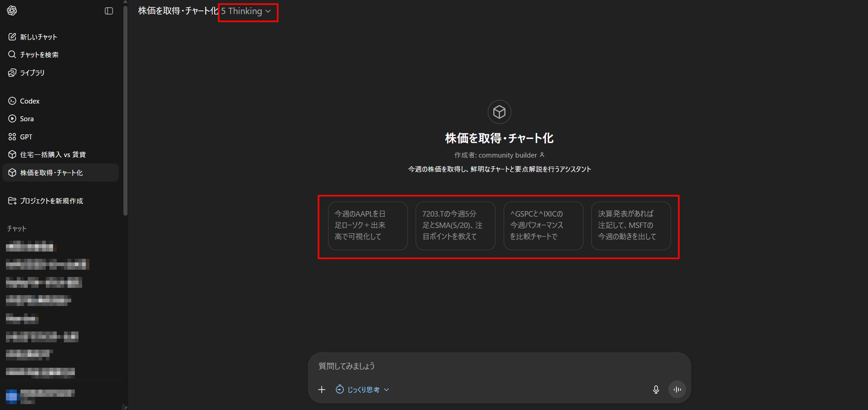This screenshot has height=410, width=868.
Task: Select 住宅一括購入 vs 賃貸 GPT
Action: click(x=53, y=154)
